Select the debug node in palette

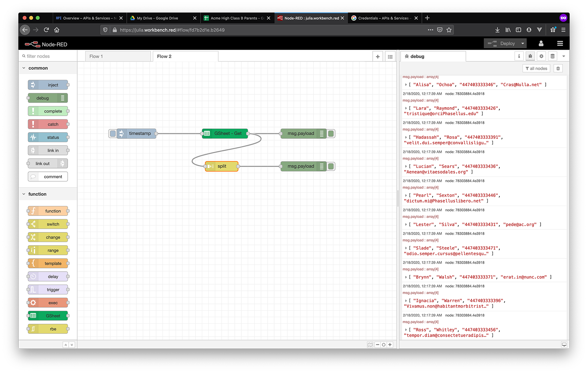tap(48, 98)
